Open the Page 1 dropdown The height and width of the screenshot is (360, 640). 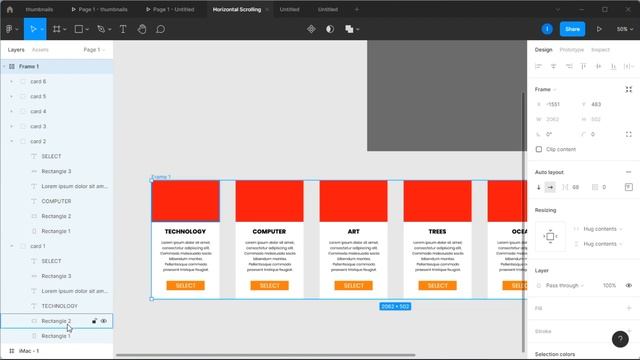[x=94, y=50]
